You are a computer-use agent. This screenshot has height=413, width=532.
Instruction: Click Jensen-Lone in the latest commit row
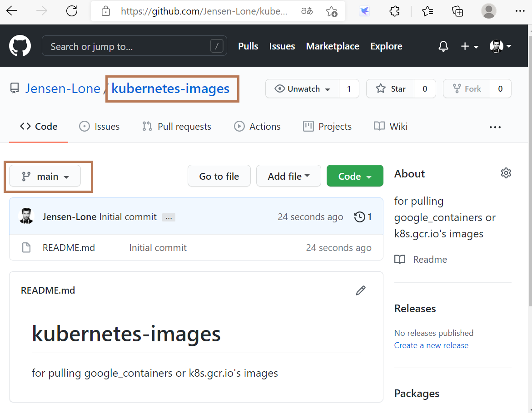pyautogui.click(x=69, y=216)
